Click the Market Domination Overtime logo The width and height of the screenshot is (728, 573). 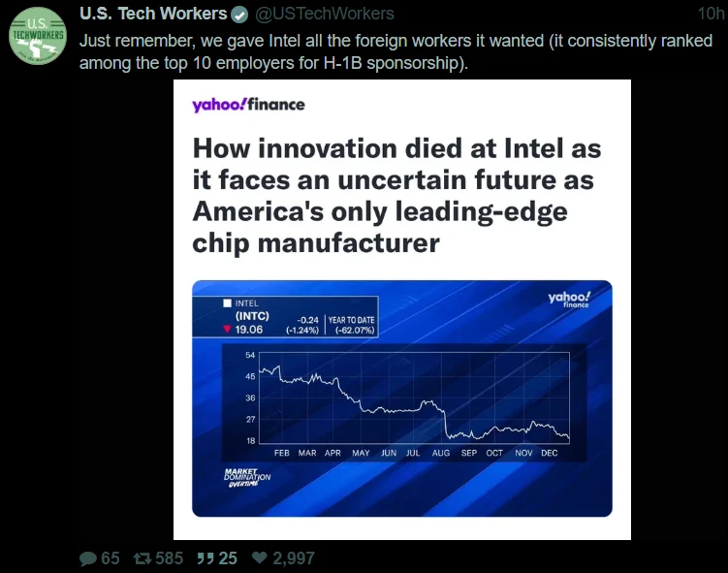[x=246, y=478]
